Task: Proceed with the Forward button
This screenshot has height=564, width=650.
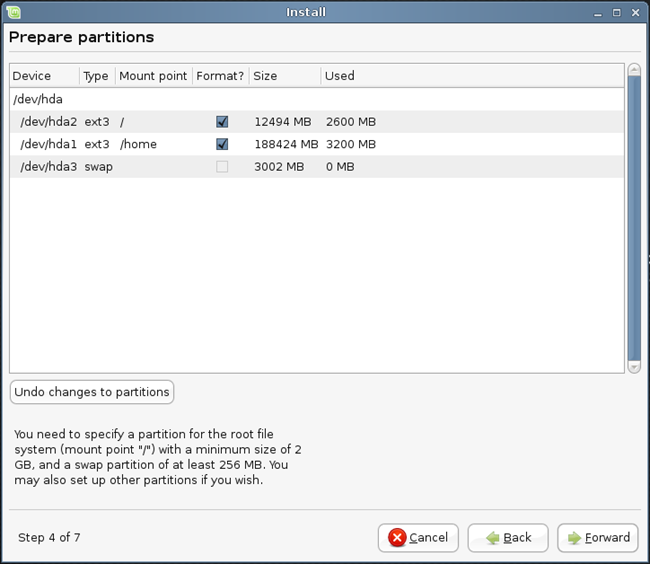Action: point(598,537)
